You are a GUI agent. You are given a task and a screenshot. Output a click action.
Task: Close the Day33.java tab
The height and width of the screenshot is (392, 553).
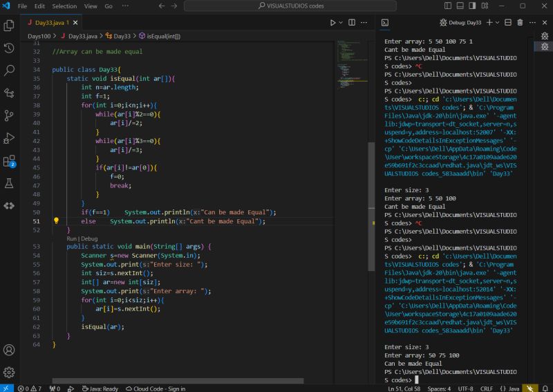tap(75, 23)
